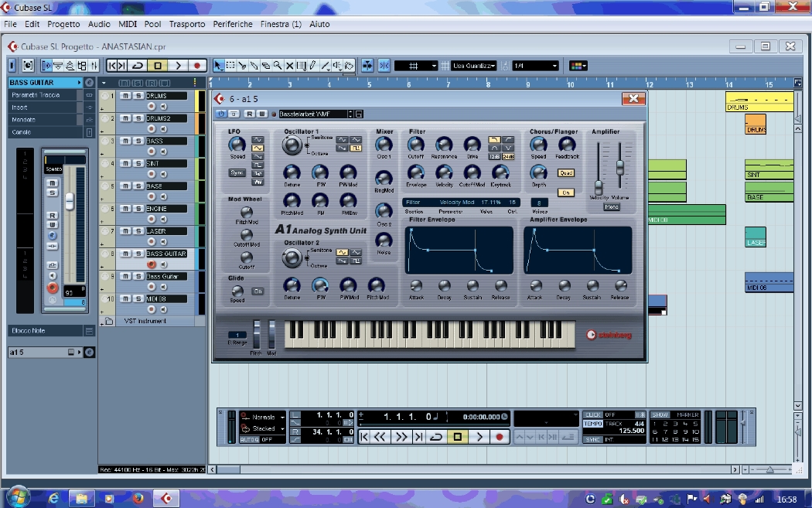
Task: Show the Inspector panel
Action: coord(46,66)
